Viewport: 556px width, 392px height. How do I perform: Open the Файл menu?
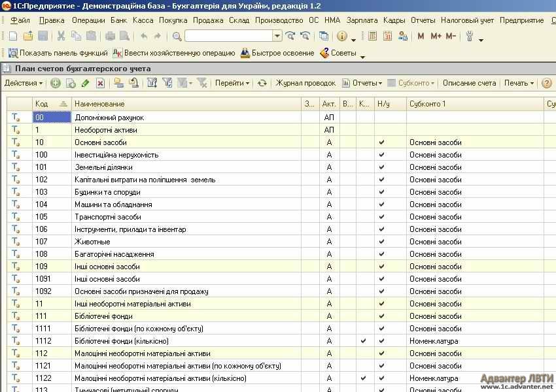[20, 20]
